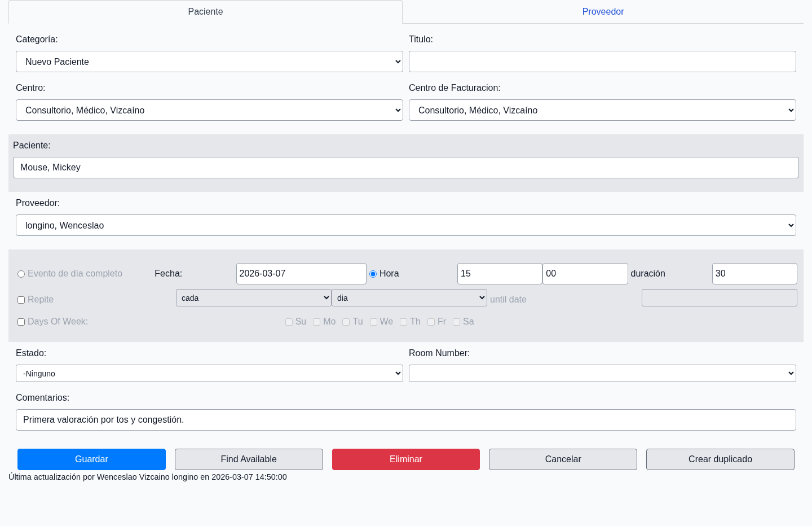
Task: Switch to the Proveedor tab
Action: [603, 12]
